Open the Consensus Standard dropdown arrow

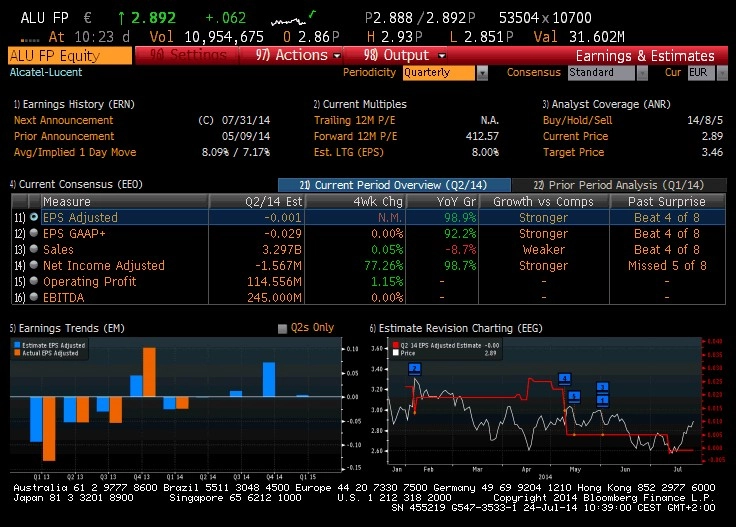click(642, 73)
